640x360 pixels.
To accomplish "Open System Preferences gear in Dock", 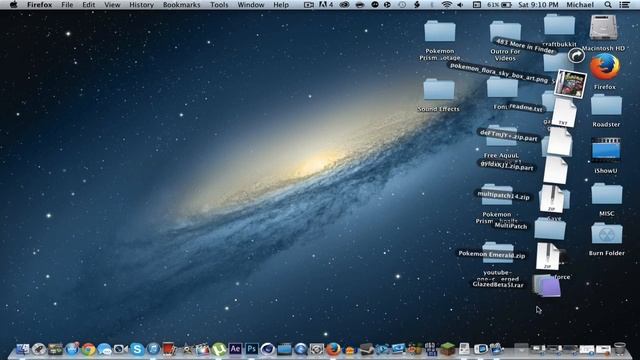I will [317, 349].
